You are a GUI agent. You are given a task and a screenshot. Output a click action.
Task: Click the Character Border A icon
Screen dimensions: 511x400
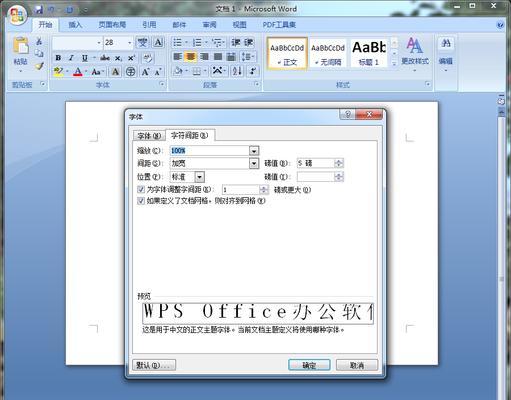158,42
